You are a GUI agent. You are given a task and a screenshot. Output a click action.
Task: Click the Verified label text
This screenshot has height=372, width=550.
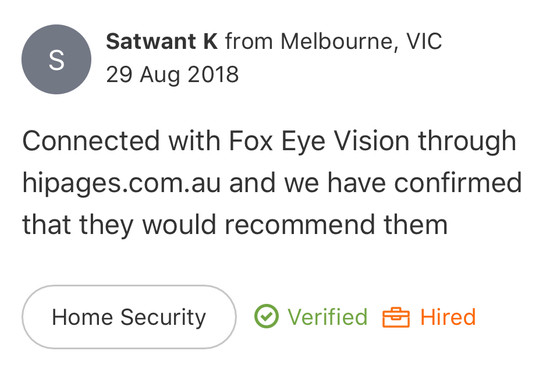tap(328, 317)
